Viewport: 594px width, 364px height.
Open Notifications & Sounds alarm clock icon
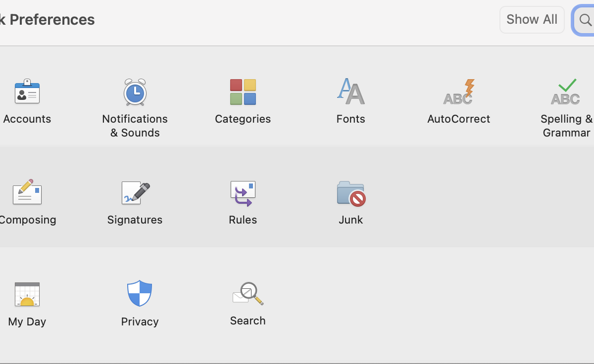[x=135, y=92]
